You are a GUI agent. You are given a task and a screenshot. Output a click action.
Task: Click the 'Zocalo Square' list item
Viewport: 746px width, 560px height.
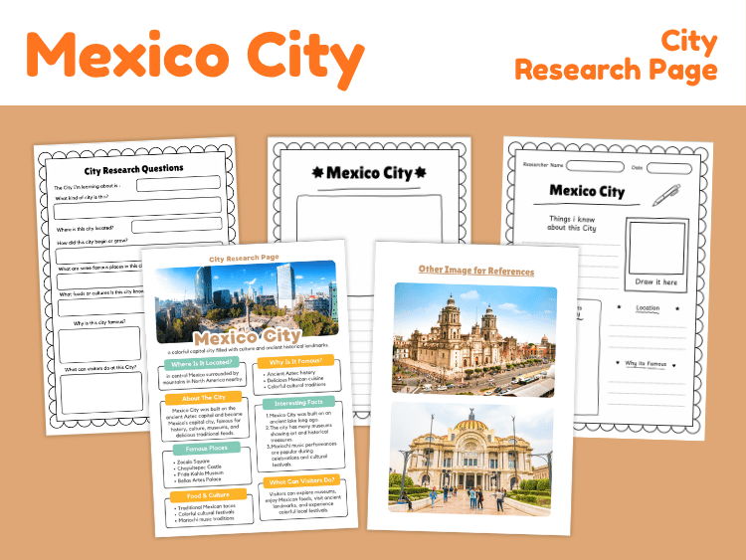tap(193, 462)
